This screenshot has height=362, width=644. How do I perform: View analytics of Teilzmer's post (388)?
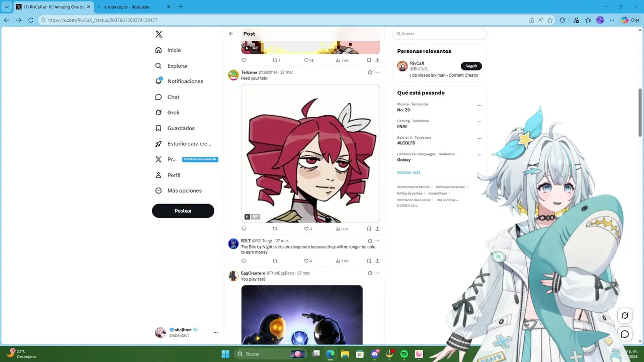(x=342, y=229)
